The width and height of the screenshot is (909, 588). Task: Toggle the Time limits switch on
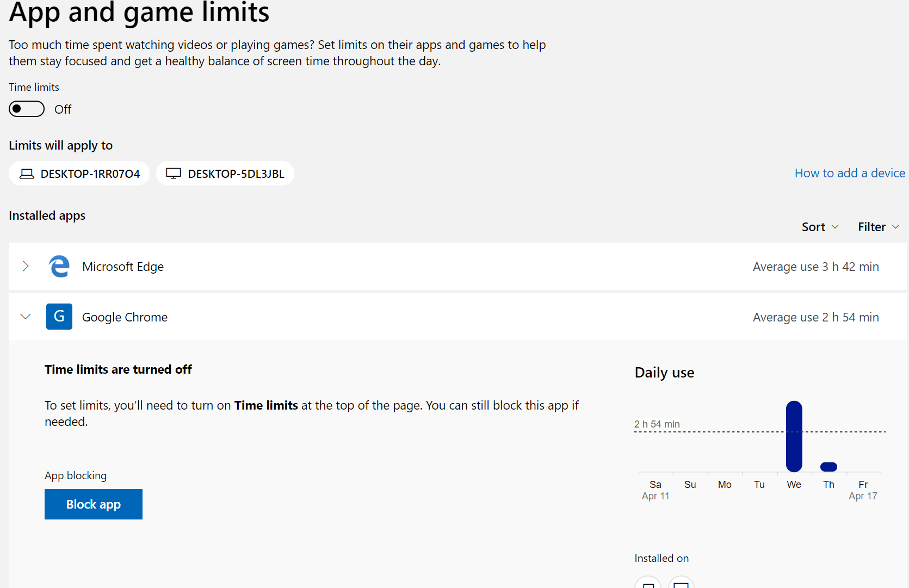tap(27, 109)
